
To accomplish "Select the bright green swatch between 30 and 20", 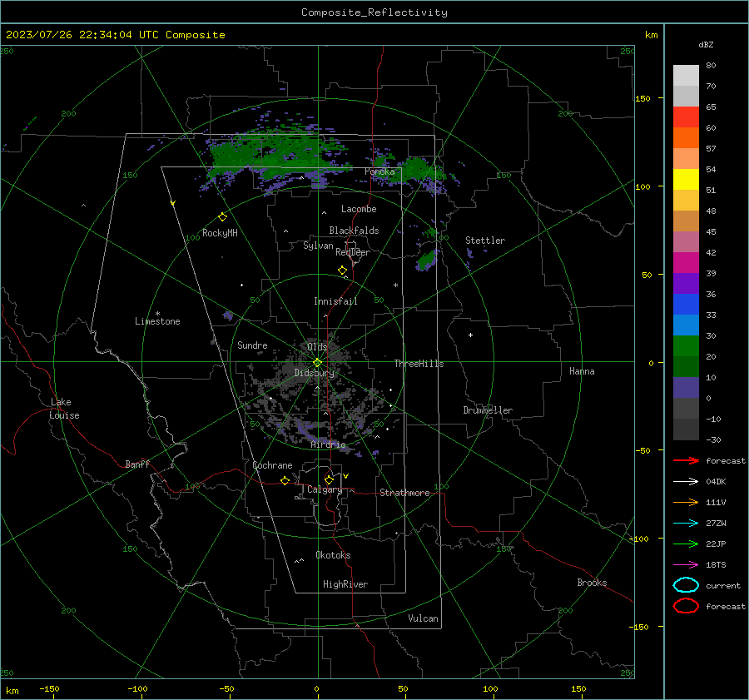I will tap(686, 345).
